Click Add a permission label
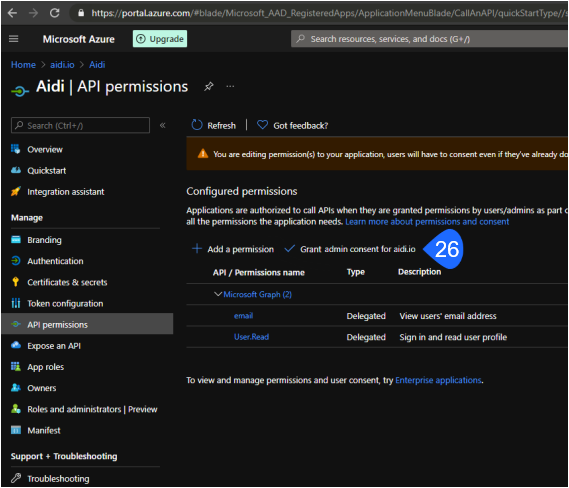Image resolution: width=569 pixels, height=488 pixels. click(241, 249)
